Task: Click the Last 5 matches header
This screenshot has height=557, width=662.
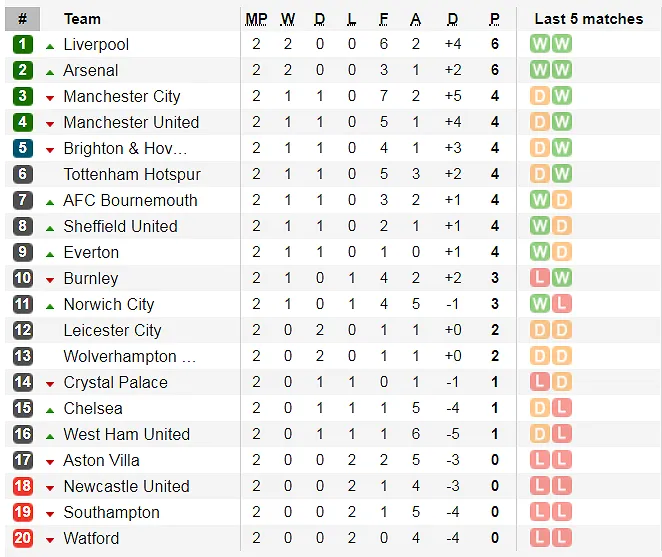Action: [x=588, y=18]
